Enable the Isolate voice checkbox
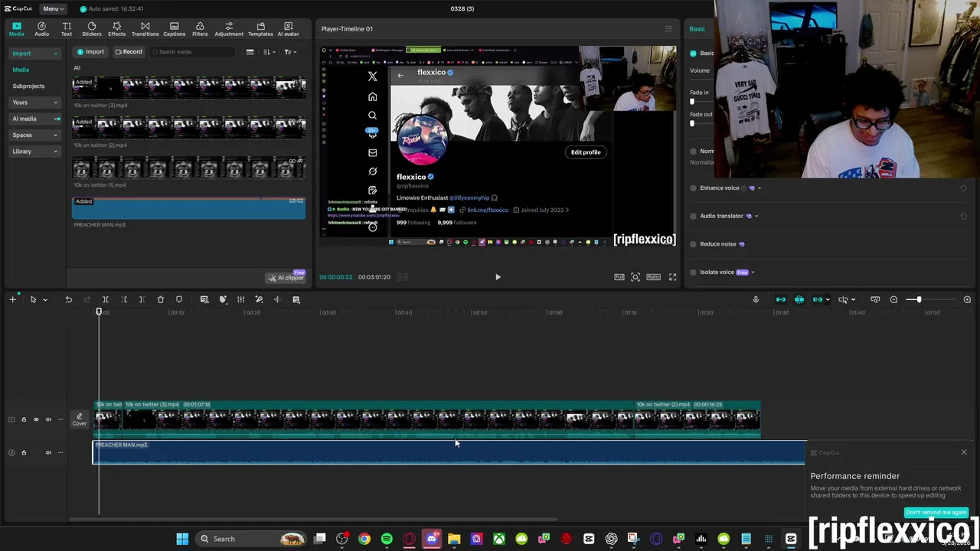980x551 pixels. click(x=694, y=272)
